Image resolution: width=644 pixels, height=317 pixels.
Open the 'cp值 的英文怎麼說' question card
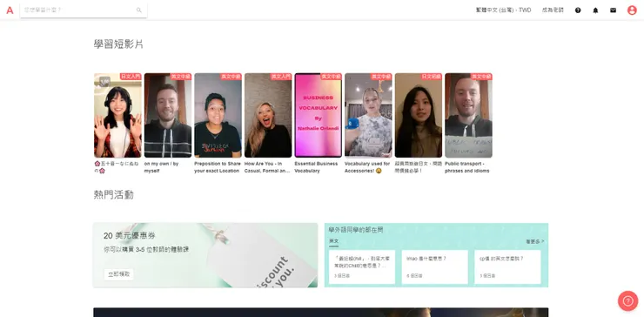[x=507, y=266]
